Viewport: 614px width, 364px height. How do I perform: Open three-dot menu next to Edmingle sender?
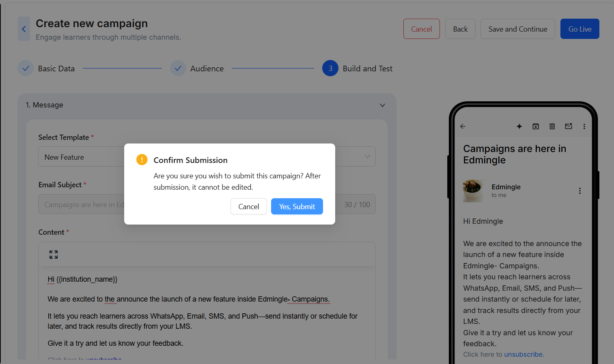pos(580,191)
